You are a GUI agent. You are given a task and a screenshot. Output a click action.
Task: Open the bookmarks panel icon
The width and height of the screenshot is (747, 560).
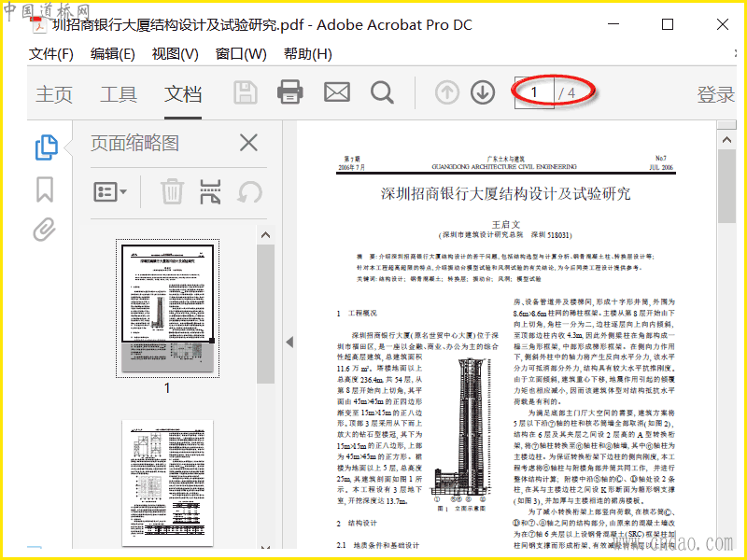(45, 189)
